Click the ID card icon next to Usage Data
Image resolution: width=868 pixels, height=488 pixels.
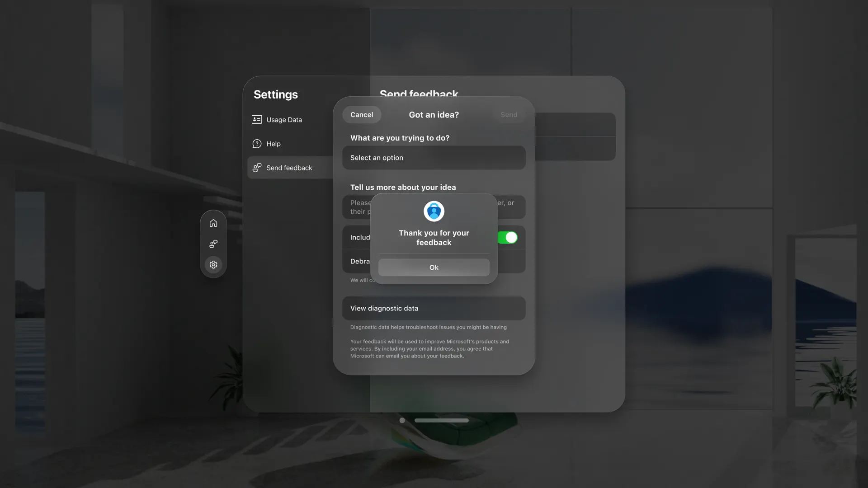[x=256, y=119]
